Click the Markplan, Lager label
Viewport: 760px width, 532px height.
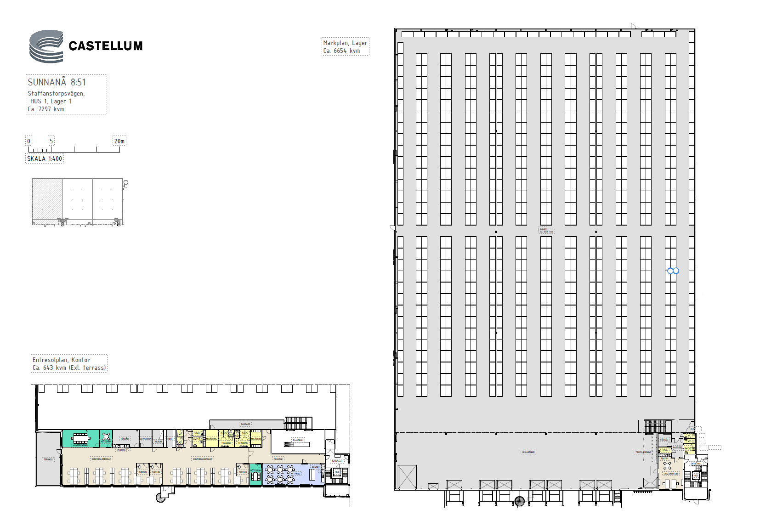point(345,43)
